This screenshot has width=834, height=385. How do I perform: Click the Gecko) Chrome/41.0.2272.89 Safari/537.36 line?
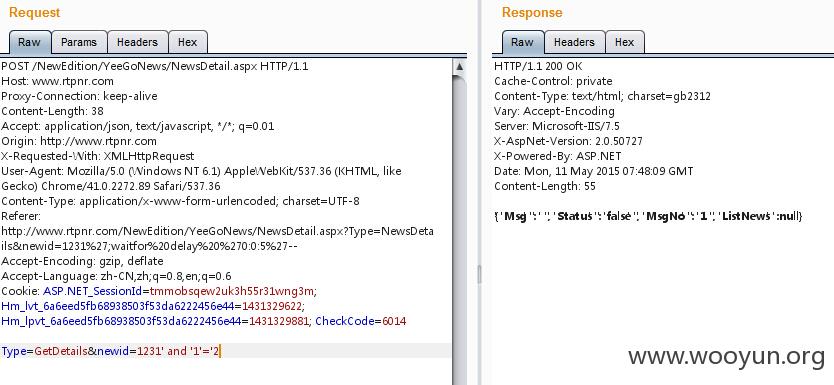111,186
